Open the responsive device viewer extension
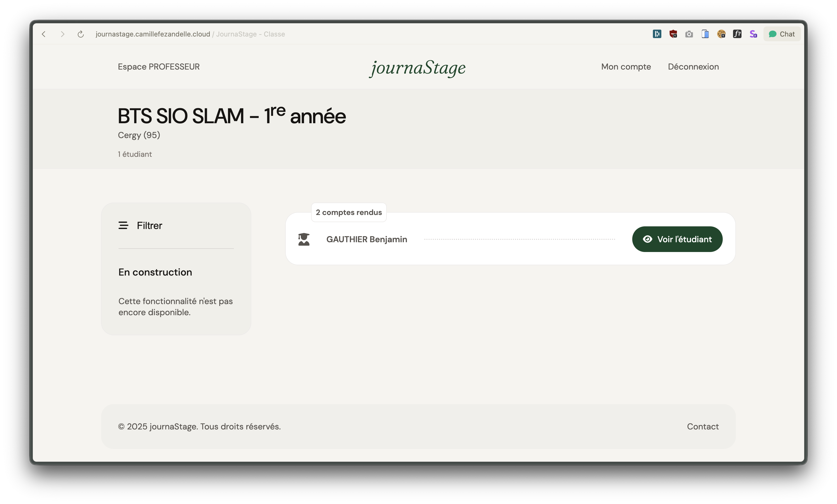This screenshot has height=504, width=837. pyautogui.click(x=705, y=34)
